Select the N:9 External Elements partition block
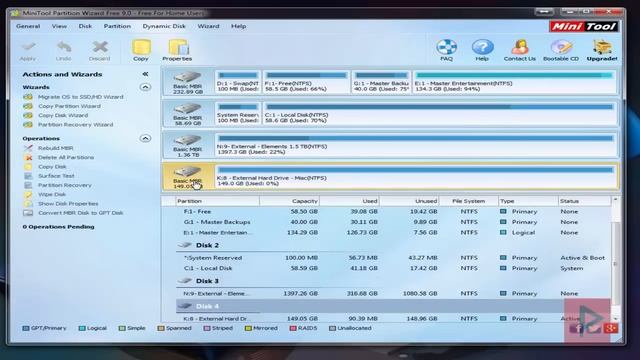 click(x=416, y=145)
